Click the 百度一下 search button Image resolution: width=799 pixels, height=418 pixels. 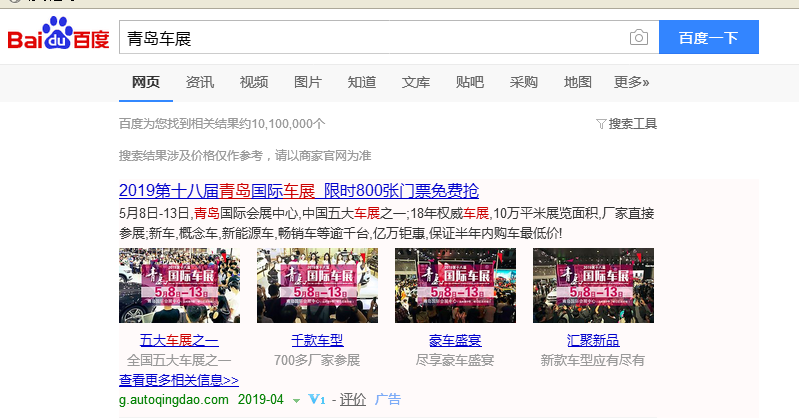pyautogui.click(x=708, y=37)
